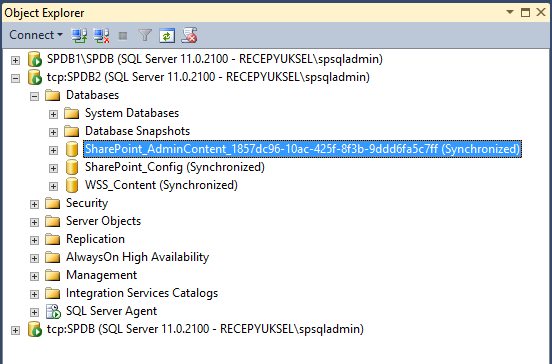
Task: Click the Object Explorer title text
Action: click(44, 13)
